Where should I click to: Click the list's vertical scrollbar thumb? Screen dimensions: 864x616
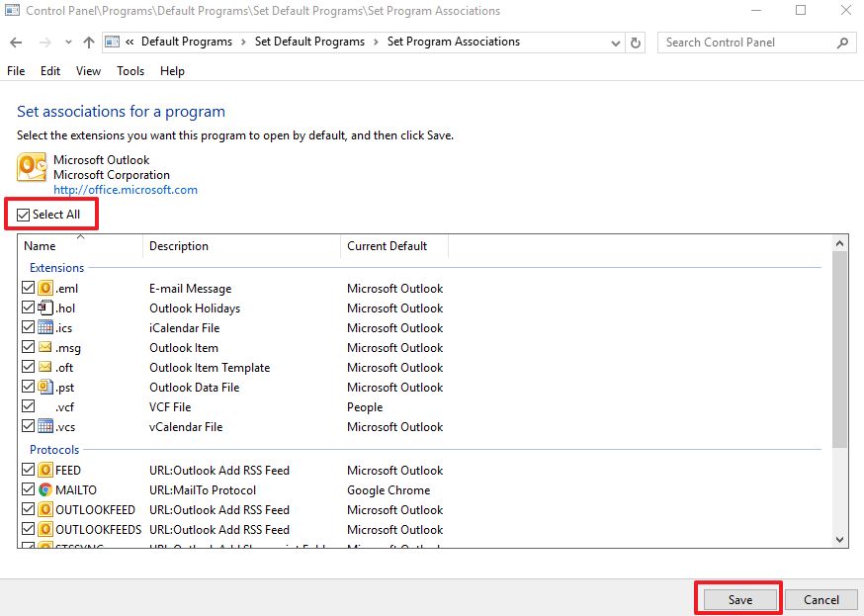point(839,349)
